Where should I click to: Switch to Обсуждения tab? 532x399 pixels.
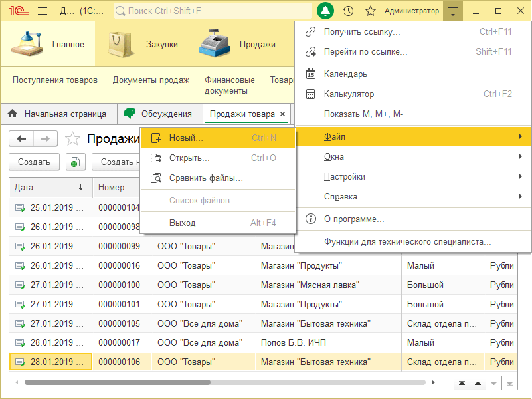pyautogui.click(x=160, y=114)
